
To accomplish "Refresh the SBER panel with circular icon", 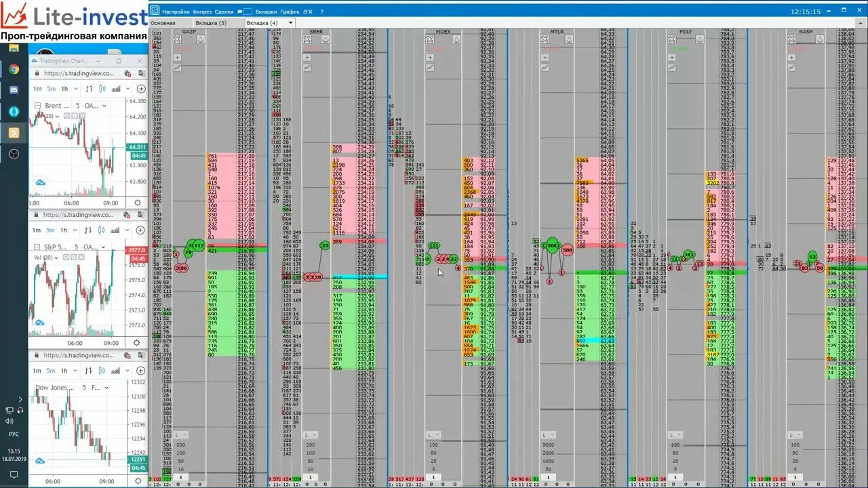I will 325,39.
